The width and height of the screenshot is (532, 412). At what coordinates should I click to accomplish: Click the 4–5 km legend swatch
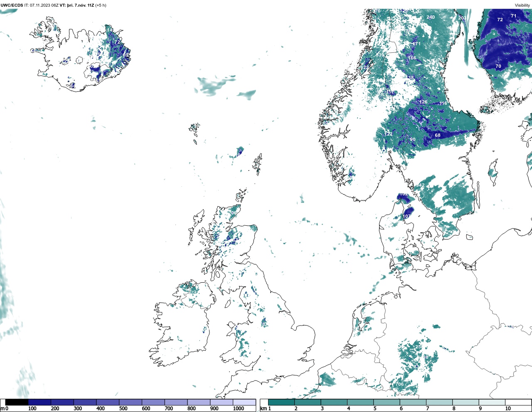[x=360, y=402]
